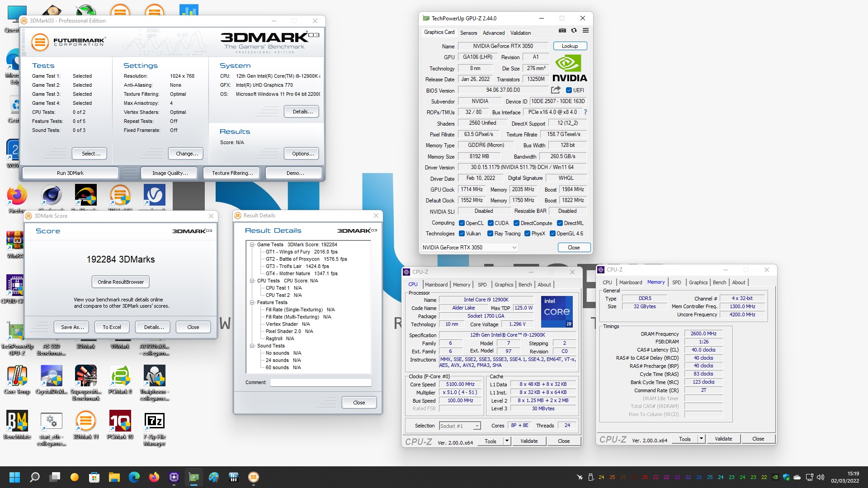Collapse the Feature Tests tree node
Viewport: 868px width, 488px height.
tap(252, 303)
